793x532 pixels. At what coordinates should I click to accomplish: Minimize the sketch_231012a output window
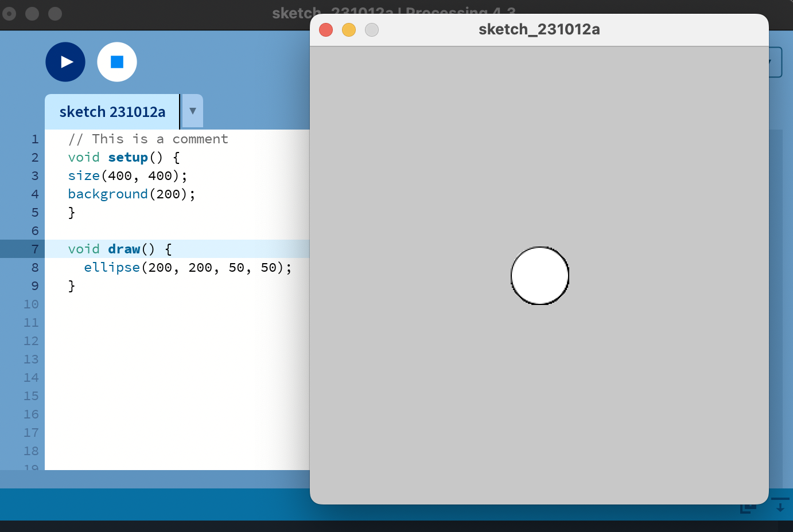(349, 30)
